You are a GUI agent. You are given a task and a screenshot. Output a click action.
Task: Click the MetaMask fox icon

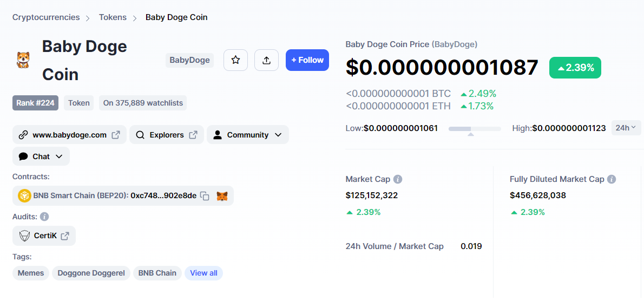222,195
